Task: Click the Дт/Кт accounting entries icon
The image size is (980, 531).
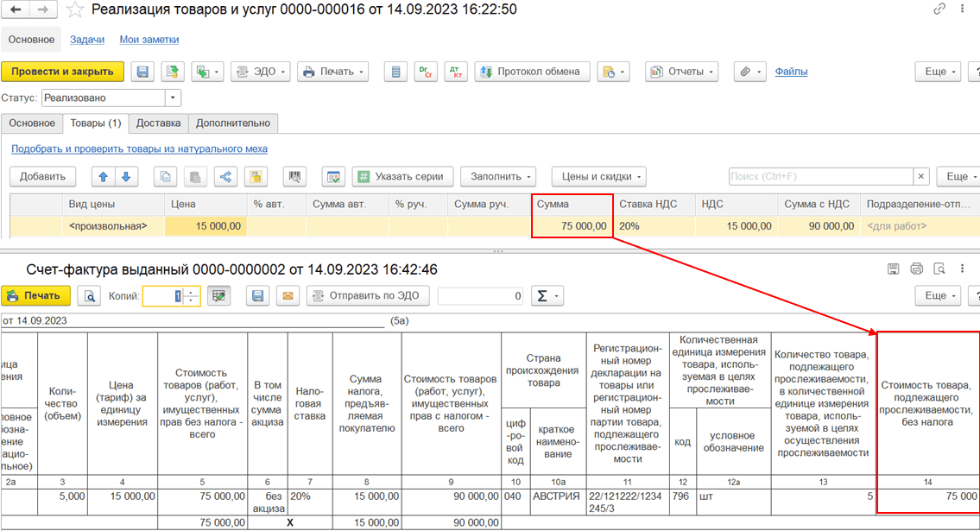Action: [x=454, y=72]
